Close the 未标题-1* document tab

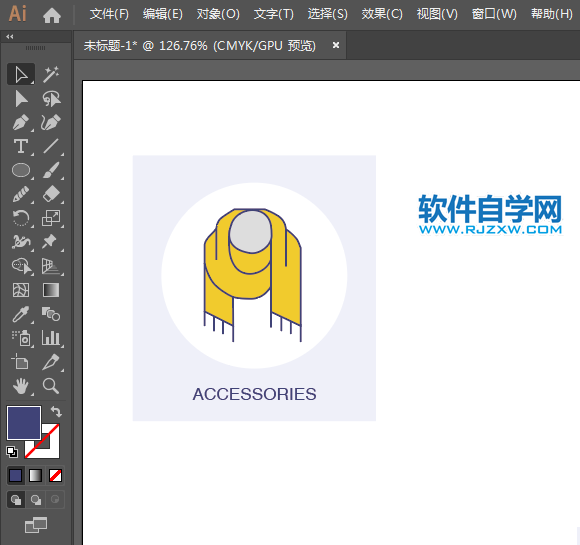336,45
